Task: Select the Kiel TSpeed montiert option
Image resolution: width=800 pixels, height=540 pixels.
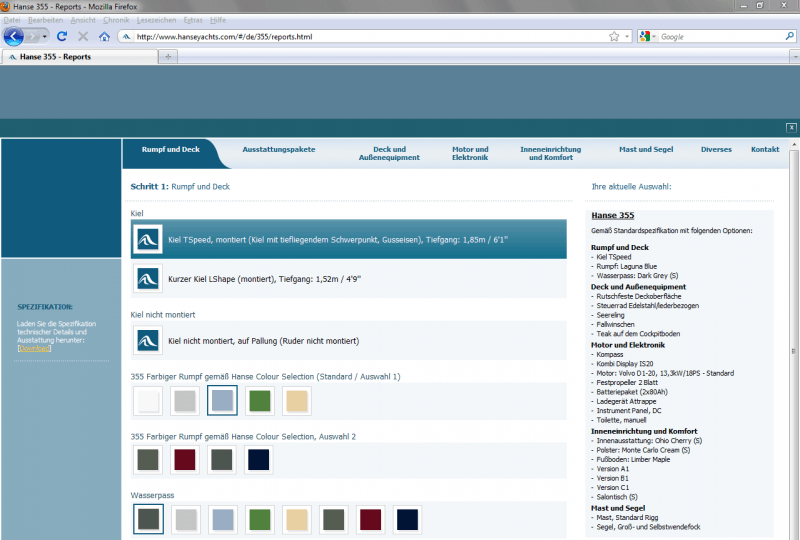Action: click(348, 239)
